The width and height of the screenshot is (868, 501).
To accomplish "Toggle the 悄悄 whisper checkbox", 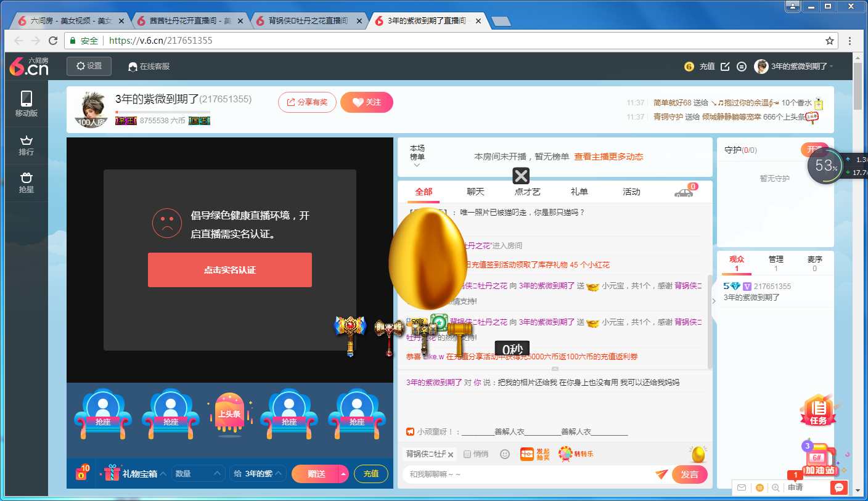I will coord(467,454).
